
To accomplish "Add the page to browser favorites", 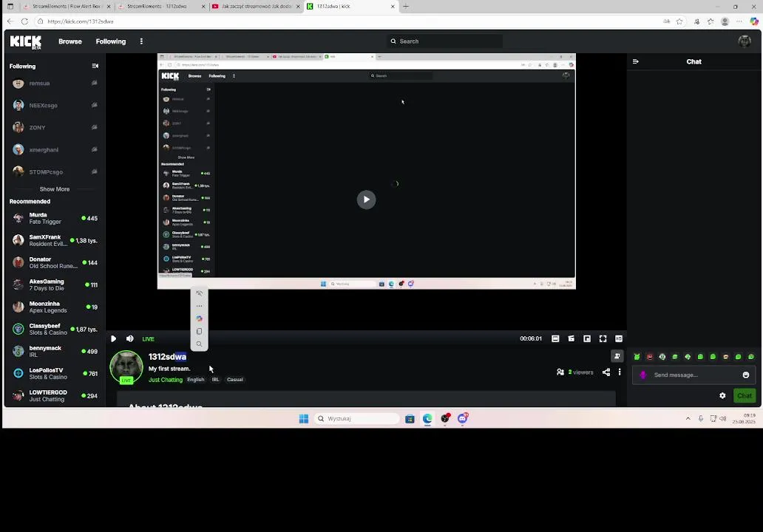I will 679,21.
